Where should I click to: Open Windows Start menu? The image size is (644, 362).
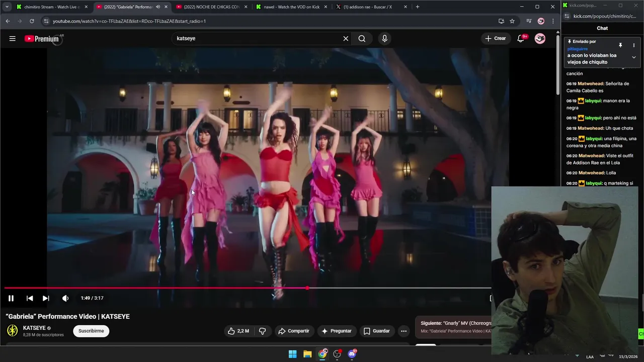292,354
